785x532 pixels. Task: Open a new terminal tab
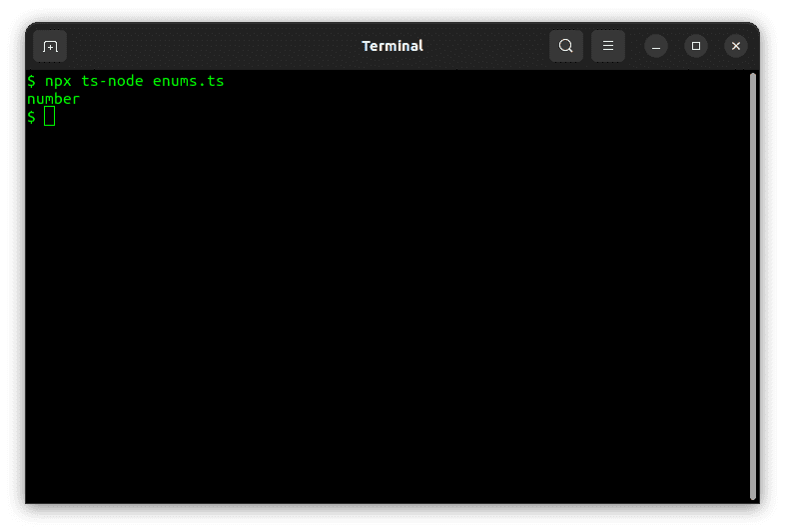tap(50, 46)
